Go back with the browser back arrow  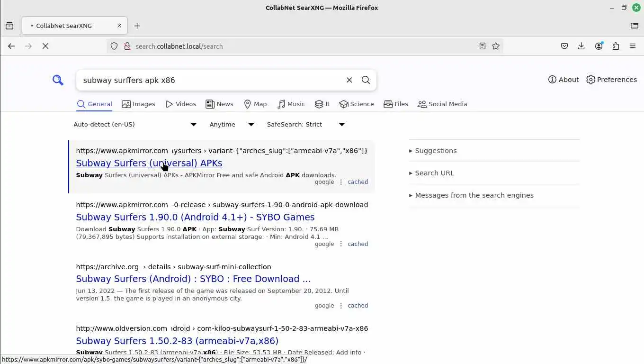[x=11, y=46]
